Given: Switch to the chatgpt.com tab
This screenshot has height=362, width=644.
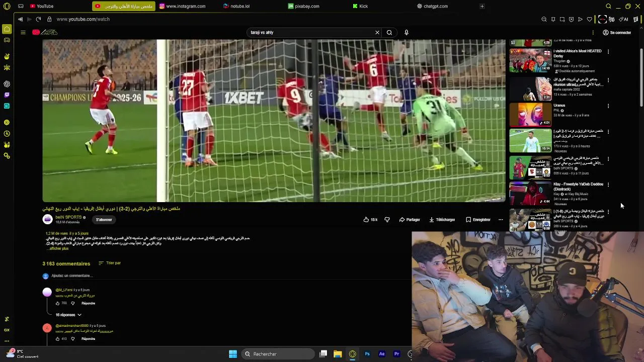Looking at the screenshot, I should (x=433, y=6).
